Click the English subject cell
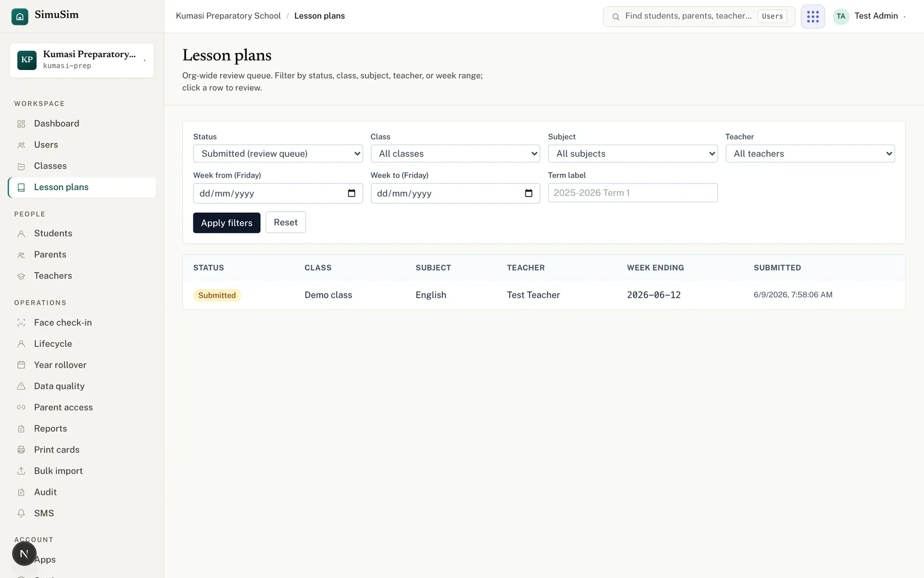924x578 pixels. pyautogui.click(x=431, y=295)
